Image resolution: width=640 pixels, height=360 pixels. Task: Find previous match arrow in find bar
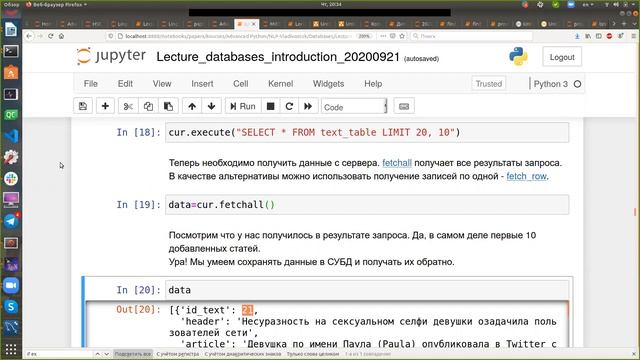(98, 354)
